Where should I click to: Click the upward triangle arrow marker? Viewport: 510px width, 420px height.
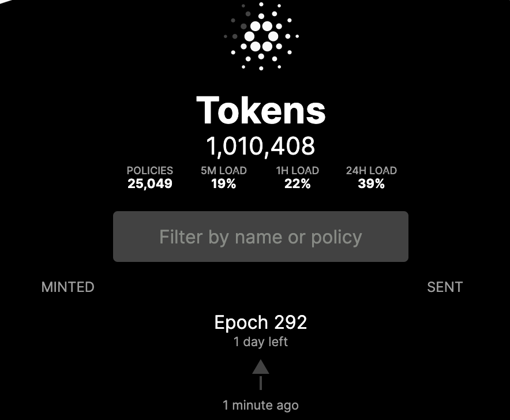pos(261,367)
